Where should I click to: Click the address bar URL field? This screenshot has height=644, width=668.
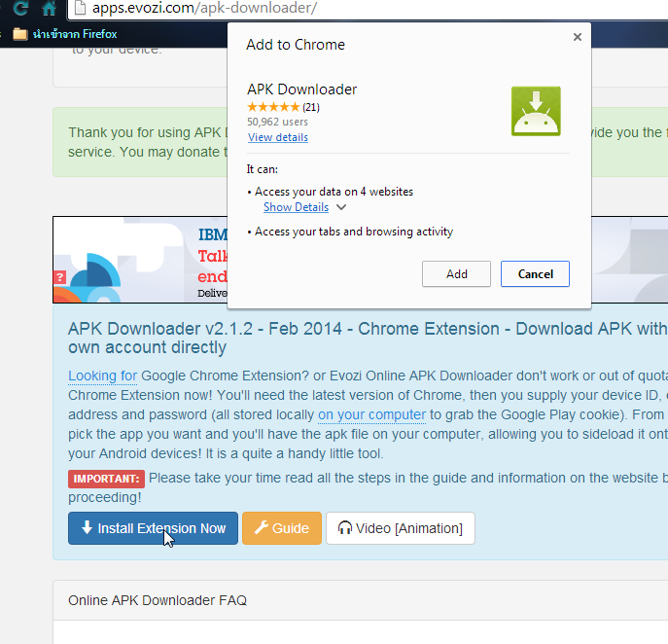click(x=367, y=8)
